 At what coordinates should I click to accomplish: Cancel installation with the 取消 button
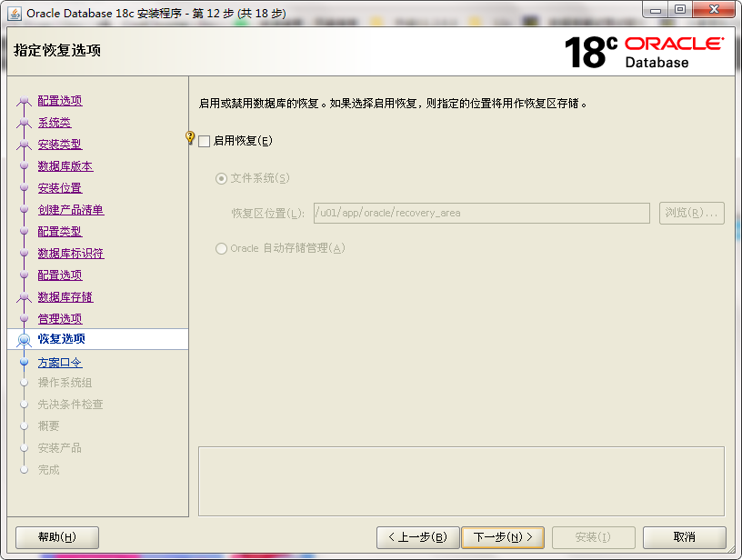(685, 537)
